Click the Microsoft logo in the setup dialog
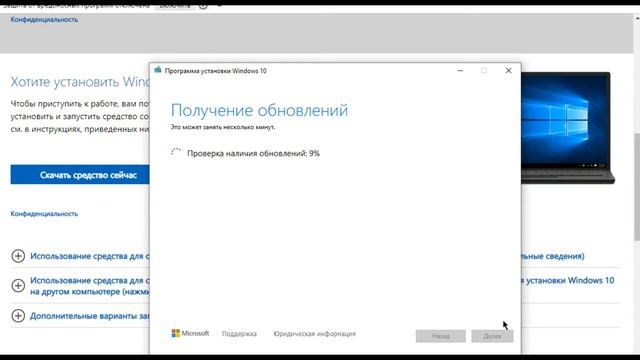Image resolution: width=640 pixels, height=360 pixels. pos(190,333)
